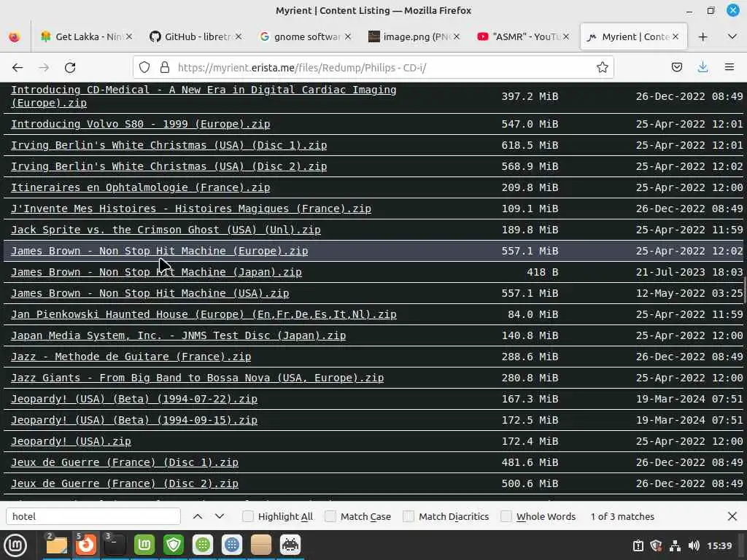Download James Brown Non Stop (Europe).zip
The height and width of the screenshot is (560, 747).
(x=160, y=251)
